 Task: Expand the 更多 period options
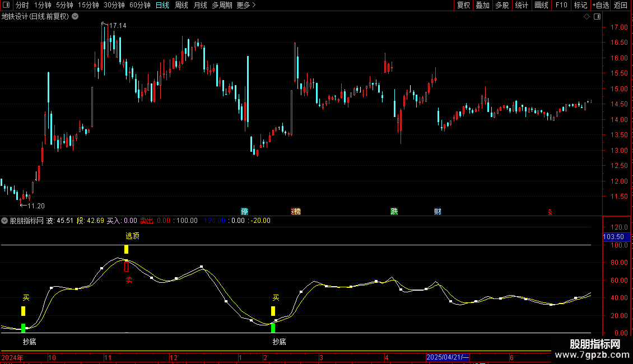click(x=246, y=5)
